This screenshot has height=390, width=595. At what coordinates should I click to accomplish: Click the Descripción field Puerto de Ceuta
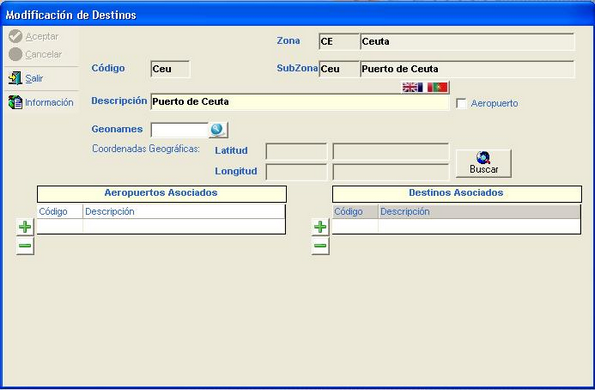299,102
